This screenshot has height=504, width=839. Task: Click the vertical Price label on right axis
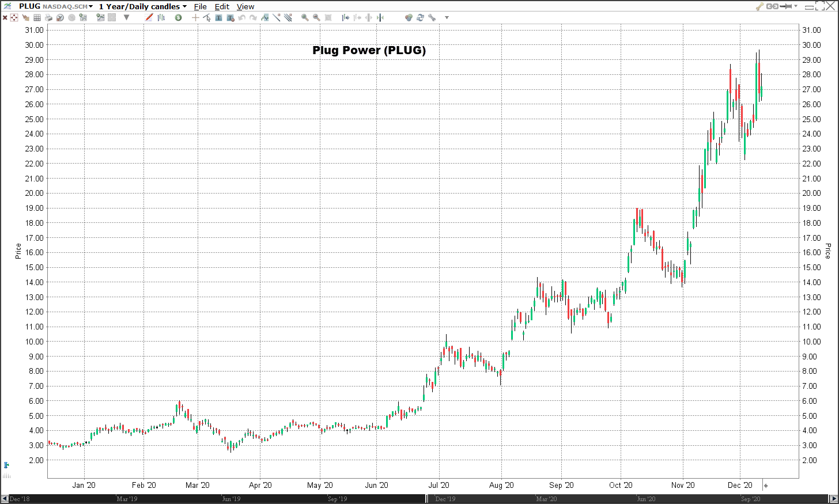click(x=827, y=251)
